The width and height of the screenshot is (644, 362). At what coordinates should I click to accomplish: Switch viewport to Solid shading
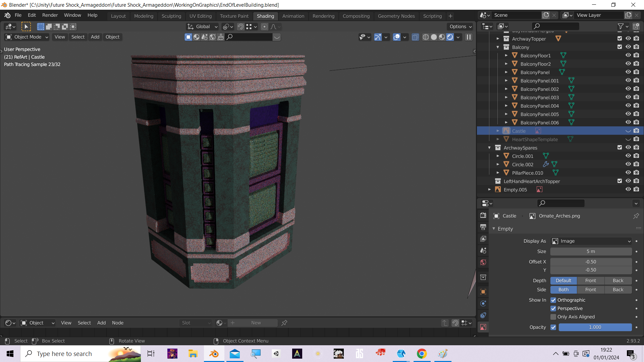tap(434, 37)
